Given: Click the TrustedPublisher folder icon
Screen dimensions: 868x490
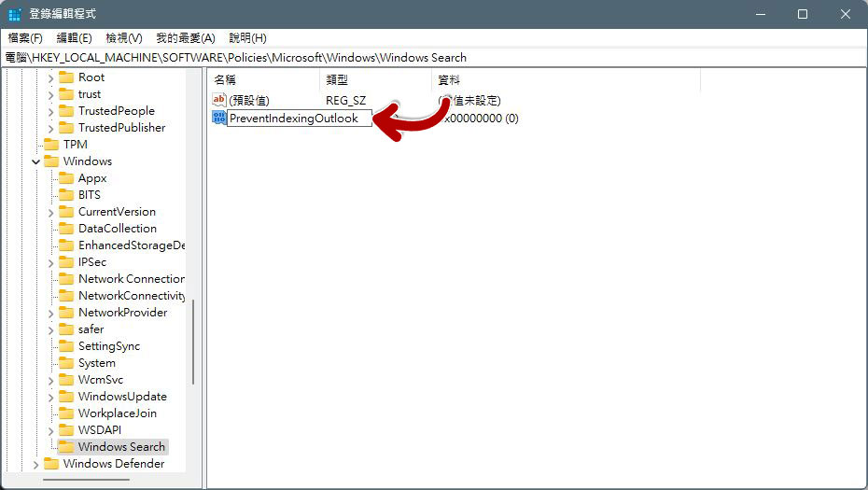Looking at the screenshot, I should pyautogui.click(x=66, y=127).
